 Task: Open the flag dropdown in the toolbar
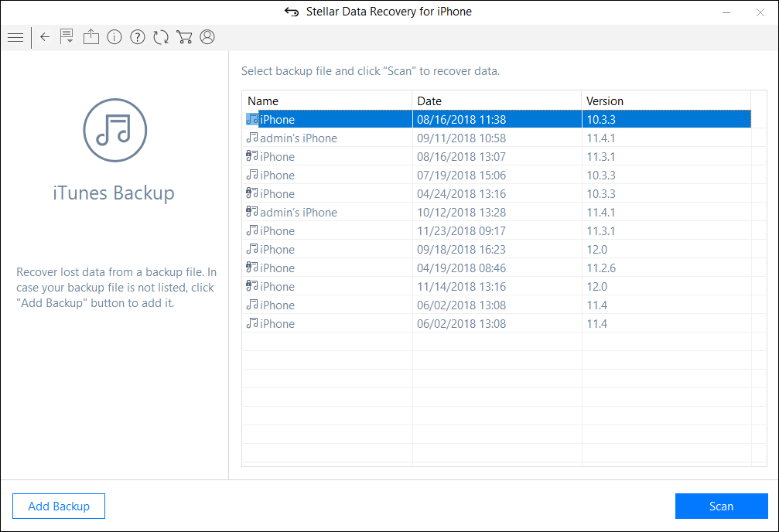coord(67,37)
